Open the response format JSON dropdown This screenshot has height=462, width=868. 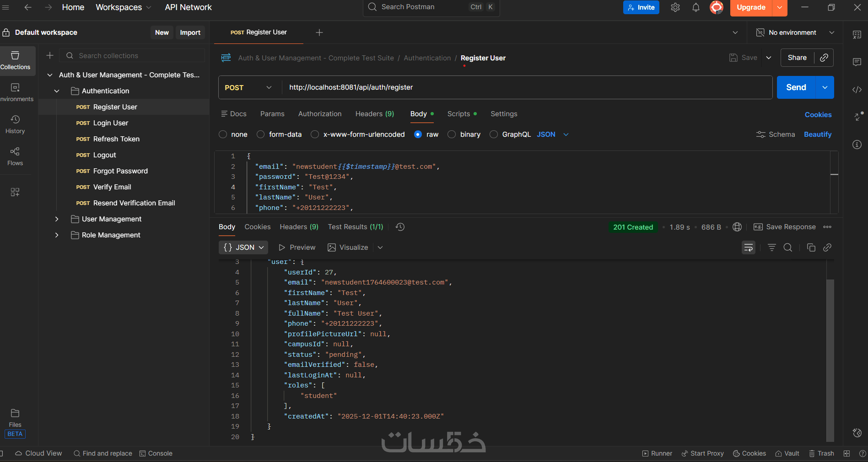243,247
